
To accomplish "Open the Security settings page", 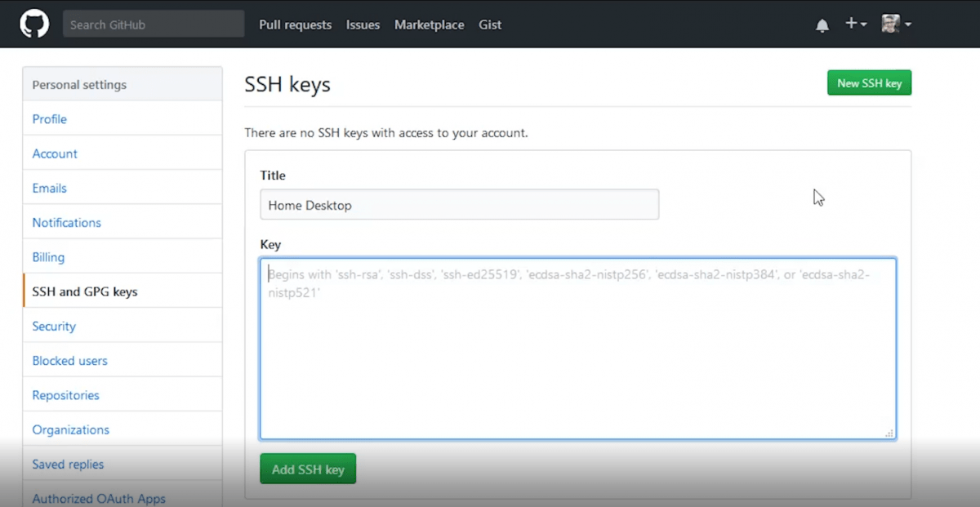I will [54, 326].
